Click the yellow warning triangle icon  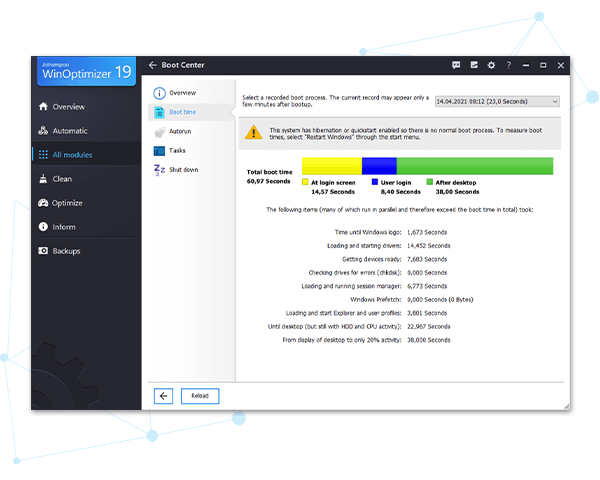pos(253,133)
